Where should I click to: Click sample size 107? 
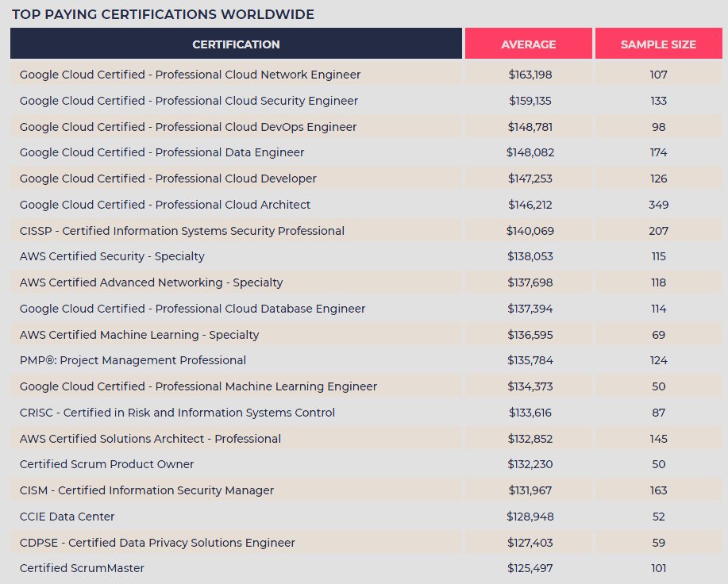(658, 75)
